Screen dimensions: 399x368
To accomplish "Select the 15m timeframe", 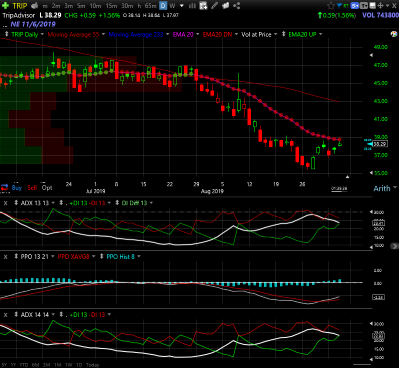I will pos(111,6).
